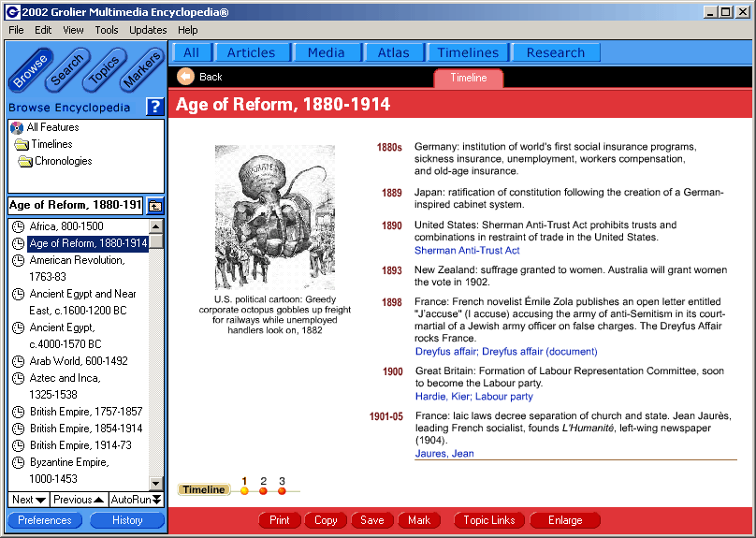Click the Previous up-arrow control
The height and width of the screenshot is (538, 756).
80,500
